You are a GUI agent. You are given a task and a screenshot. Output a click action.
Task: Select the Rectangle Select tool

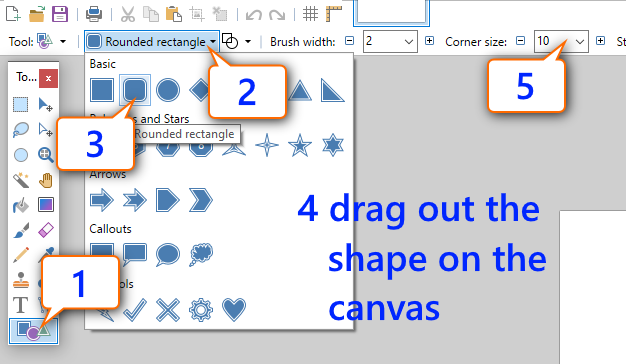tap(20, 105)
